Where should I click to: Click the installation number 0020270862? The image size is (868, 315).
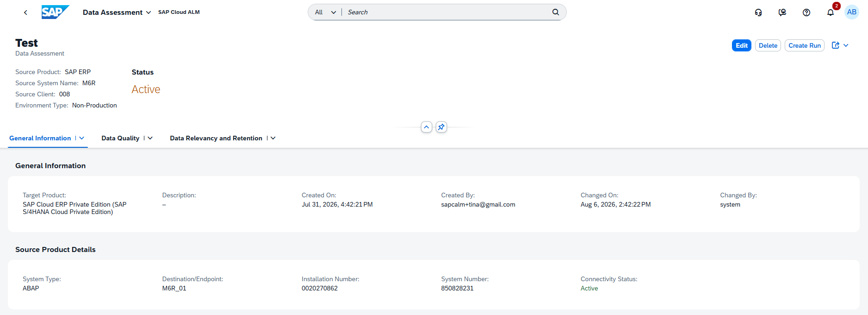[320, 288]
